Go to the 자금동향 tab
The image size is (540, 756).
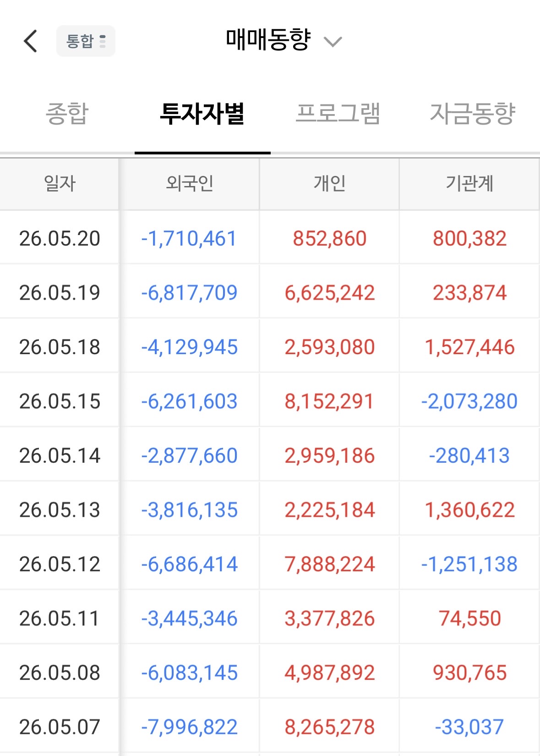pyautogui.click(x=473, y=114)
